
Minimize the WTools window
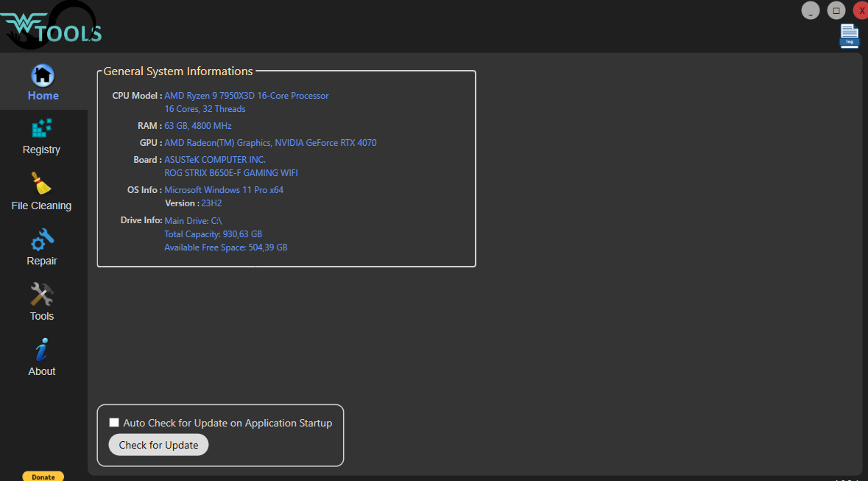pyautogui.click(x=811, y=10)
